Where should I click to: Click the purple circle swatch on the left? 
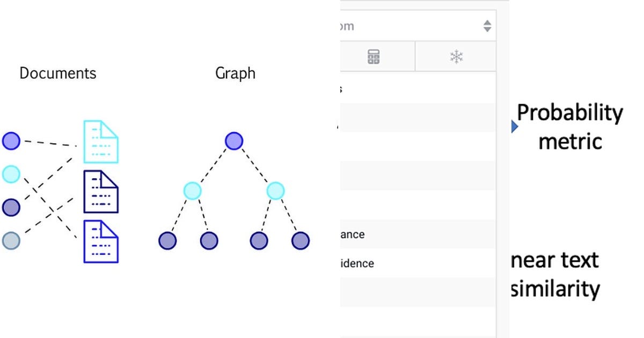click(11, 141)
